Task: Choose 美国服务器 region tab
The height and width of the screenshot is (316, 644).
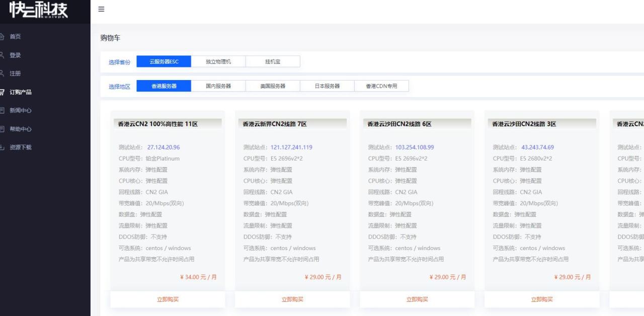Action: (273, 86)
